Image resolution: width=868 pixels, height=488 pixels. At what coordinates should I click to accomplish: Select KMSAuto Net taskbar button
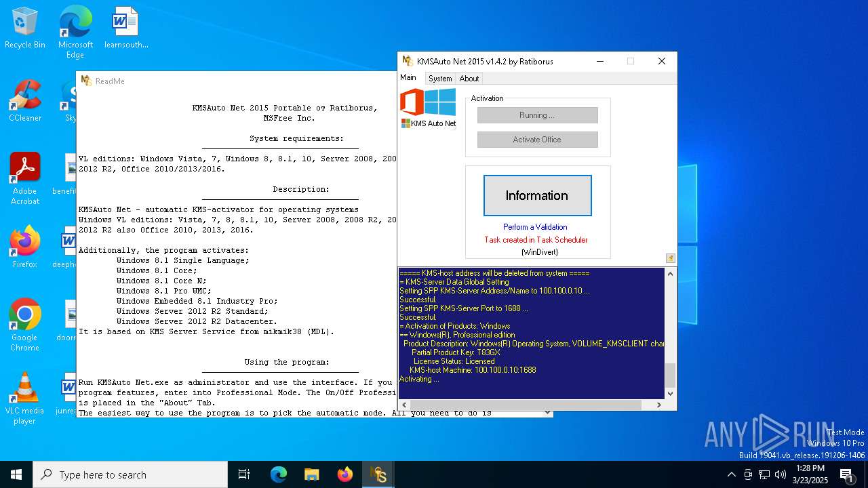378,474
